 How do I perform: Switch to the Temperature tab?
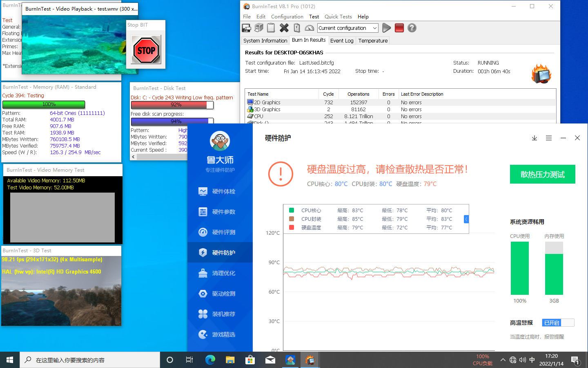[x=372, y=40]
